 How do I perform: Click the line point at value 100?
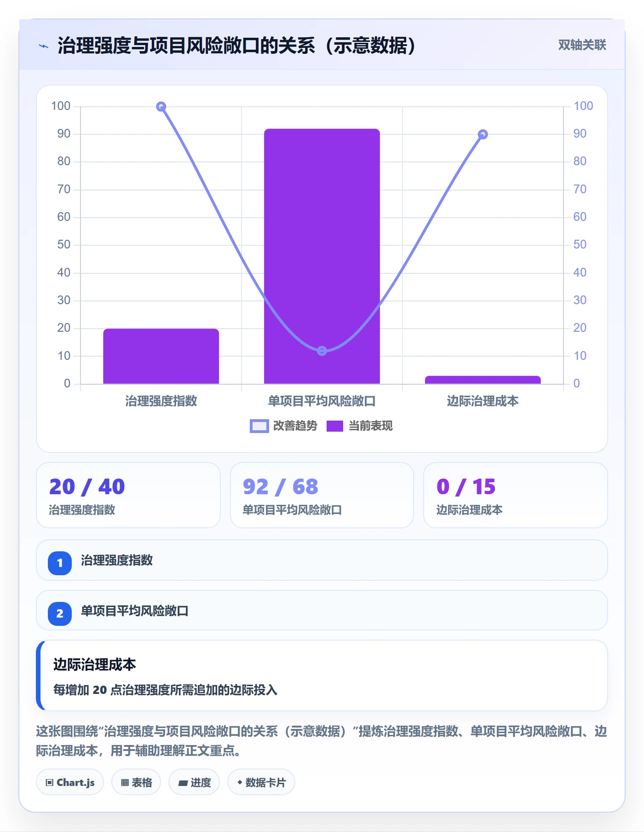(x=161, y=107)
